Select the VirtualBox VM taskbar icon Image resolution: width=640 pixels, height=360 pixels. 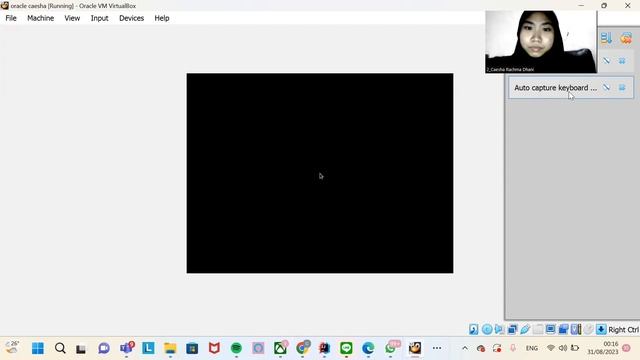pyautogui.click(x=415, y=348)
